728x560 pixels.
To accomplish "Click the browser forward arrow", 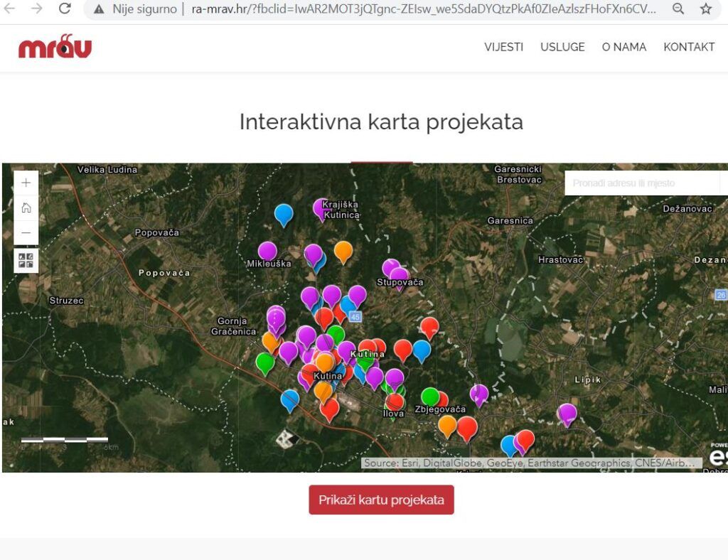I will point(37,9).
